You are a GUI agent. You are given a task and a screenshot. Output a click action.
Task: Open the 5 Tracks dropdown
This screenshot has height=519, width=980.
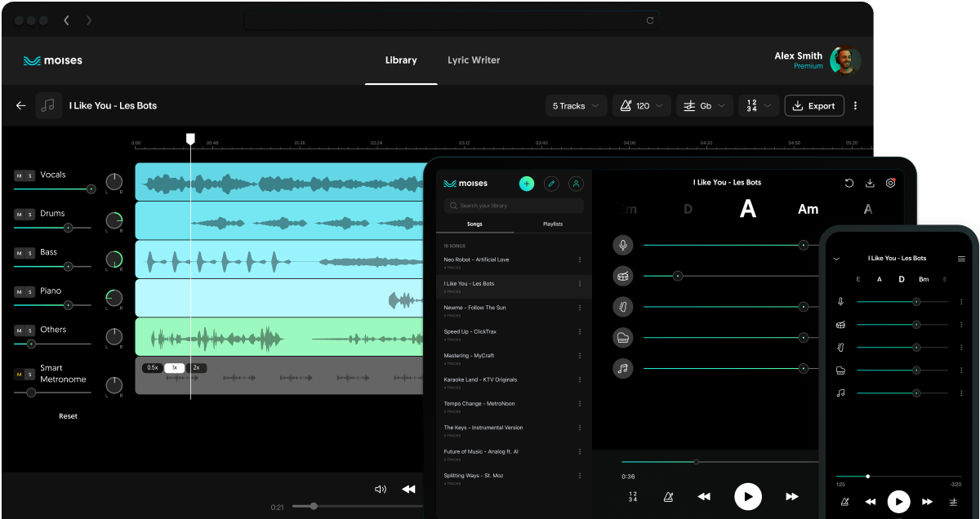tap(576, 106)
